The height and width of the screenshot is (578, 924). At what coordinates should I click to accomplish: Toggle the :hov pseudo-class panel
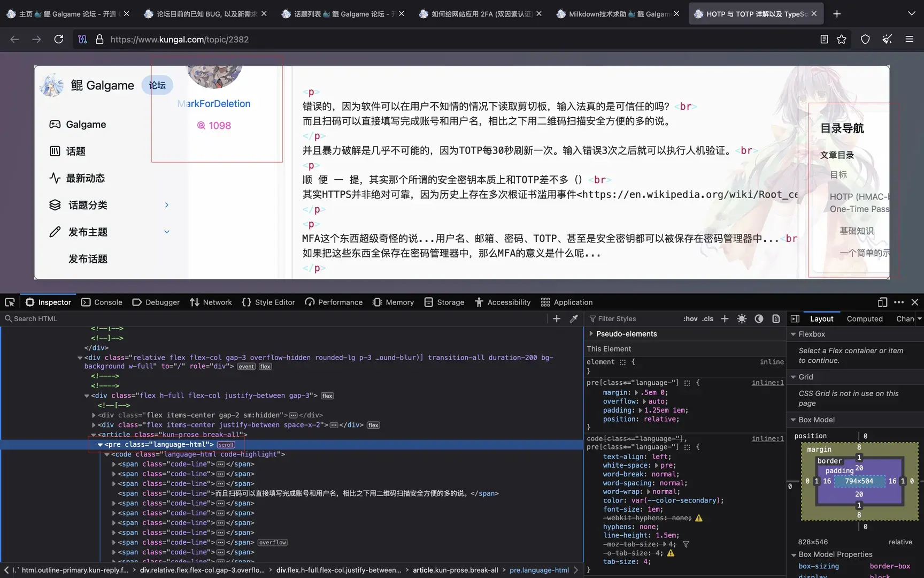(690, 318)
